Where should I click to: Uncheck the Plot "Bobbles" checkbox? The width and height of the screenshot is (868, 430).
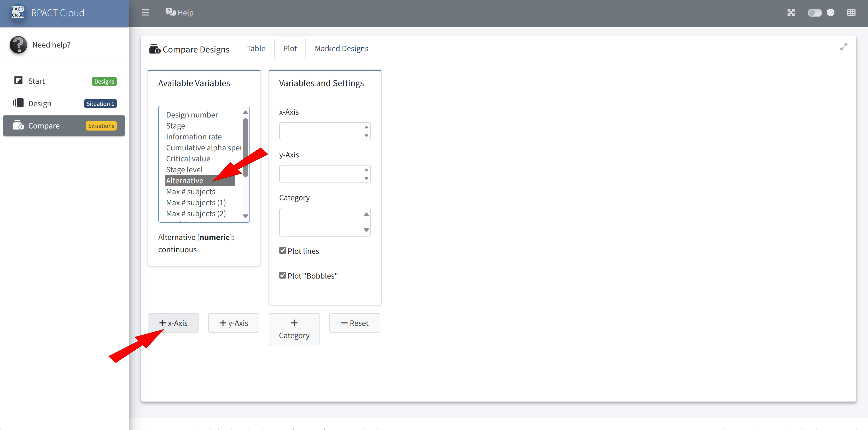(282, 275)
